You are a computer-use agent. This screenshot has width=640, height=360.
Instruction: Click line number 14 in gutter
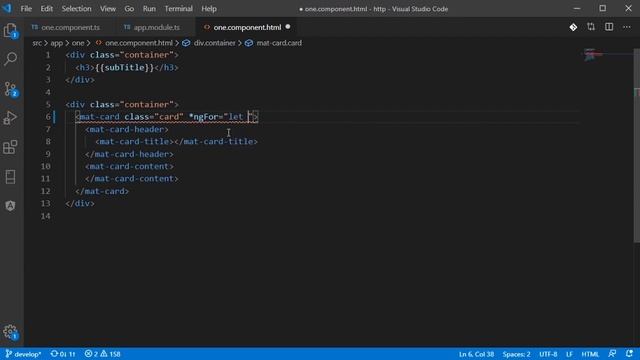[x=46, y=216]
